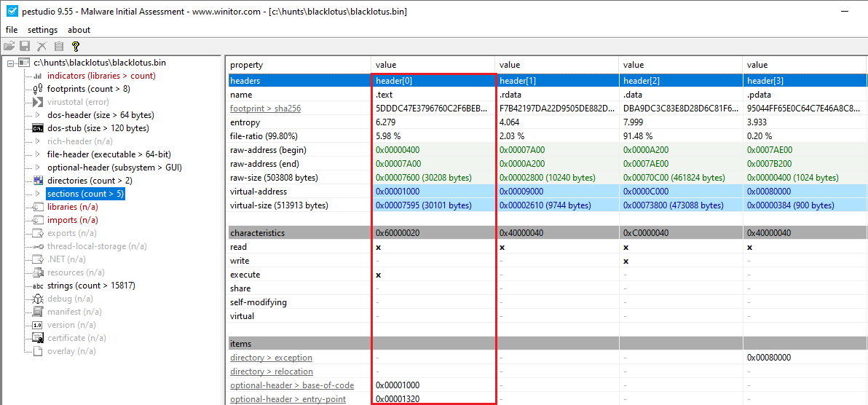Click the characteristics value 0x60000020

pos(399,233)
